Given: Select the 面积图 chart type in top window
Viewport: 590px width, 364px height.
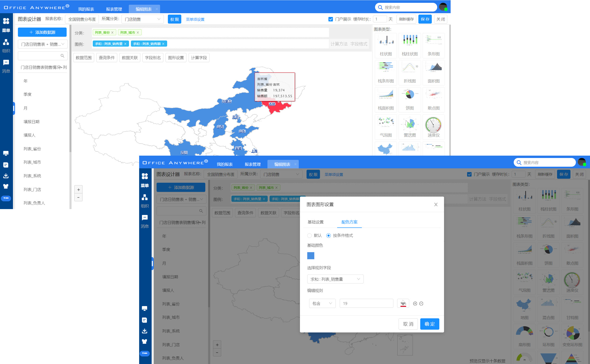Looking at the screenshot, I should coord(433,73).
